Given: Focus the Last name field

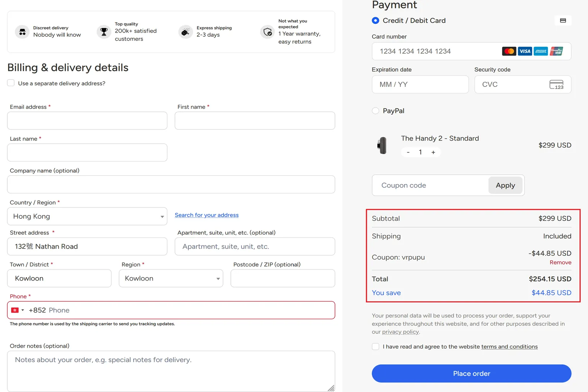Looking at the screenshot, I should (x=87, y=152).
